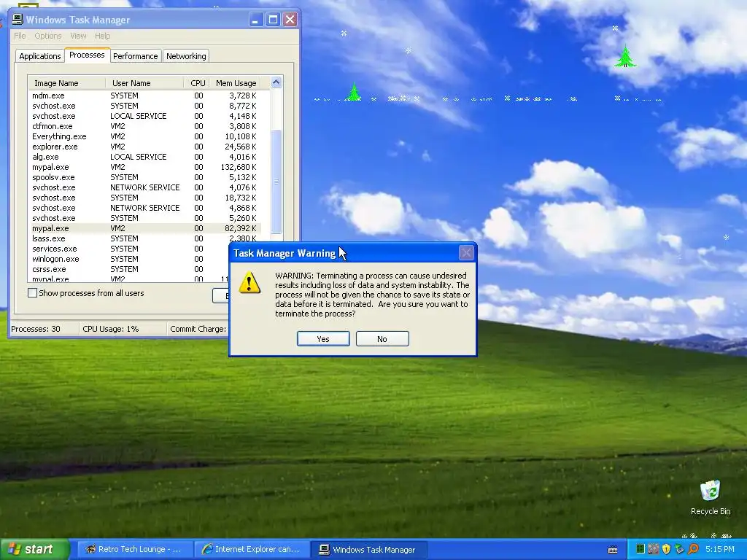The width and height of the screenshot is (747, 560).
Task: Select svchost.exe using 8,772 K
Action: [x=144, y=106]
